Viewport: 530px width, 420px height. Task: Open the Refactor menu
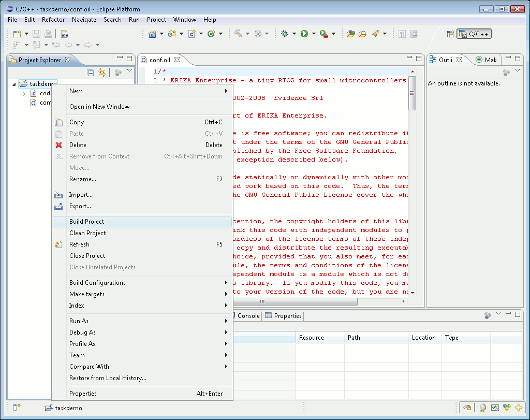[x=53, y=20]
